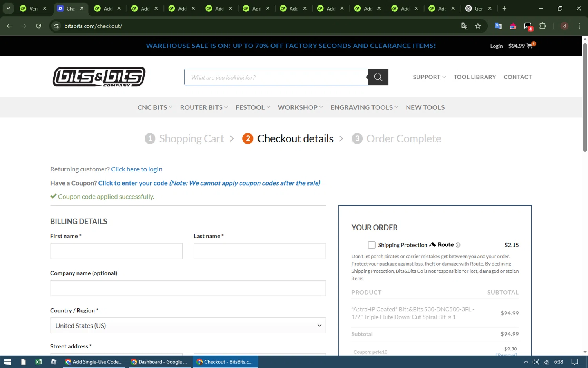
Task: Click the Coupon: pete10 text
Action: 370,352
